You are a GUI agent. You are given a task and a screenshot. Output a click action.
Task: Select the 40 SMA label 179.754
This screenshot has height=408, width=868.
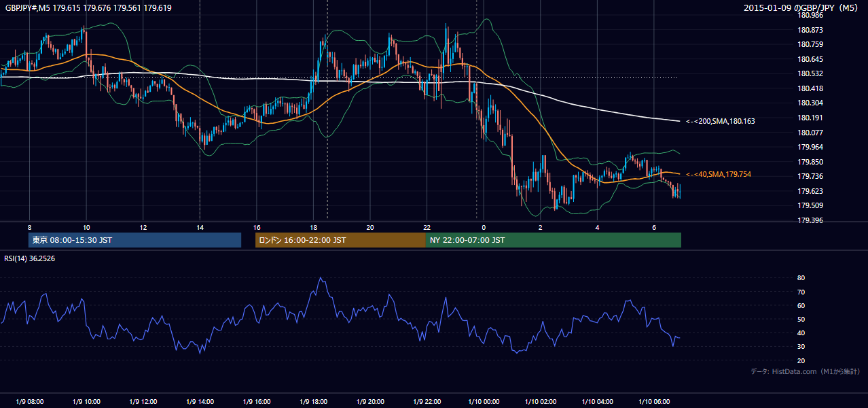719,175
